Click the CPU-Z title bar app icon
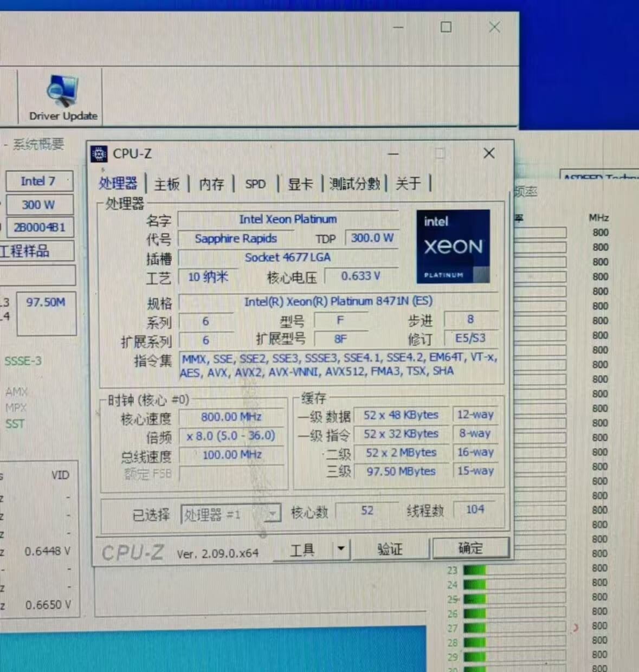This screenshot has width=639, height=672. point(99,154)
